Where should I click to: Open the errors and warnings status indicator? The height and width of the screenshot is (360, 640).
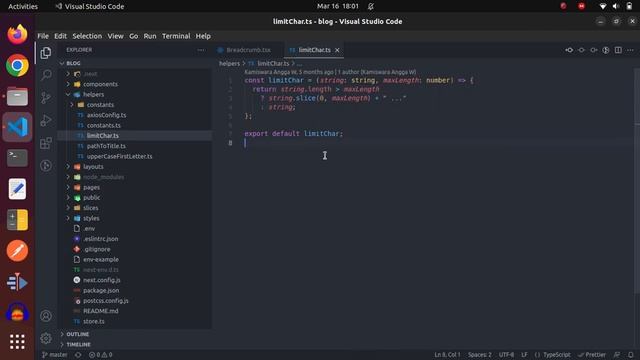pyautogui.click(x=100, y=355)
